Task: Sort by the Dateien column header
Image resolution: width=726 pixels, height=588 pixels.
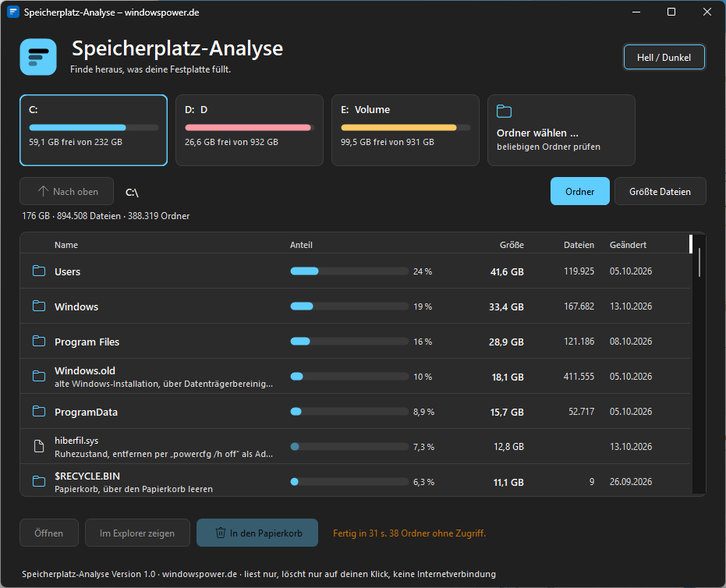Action: coord(579,245)
